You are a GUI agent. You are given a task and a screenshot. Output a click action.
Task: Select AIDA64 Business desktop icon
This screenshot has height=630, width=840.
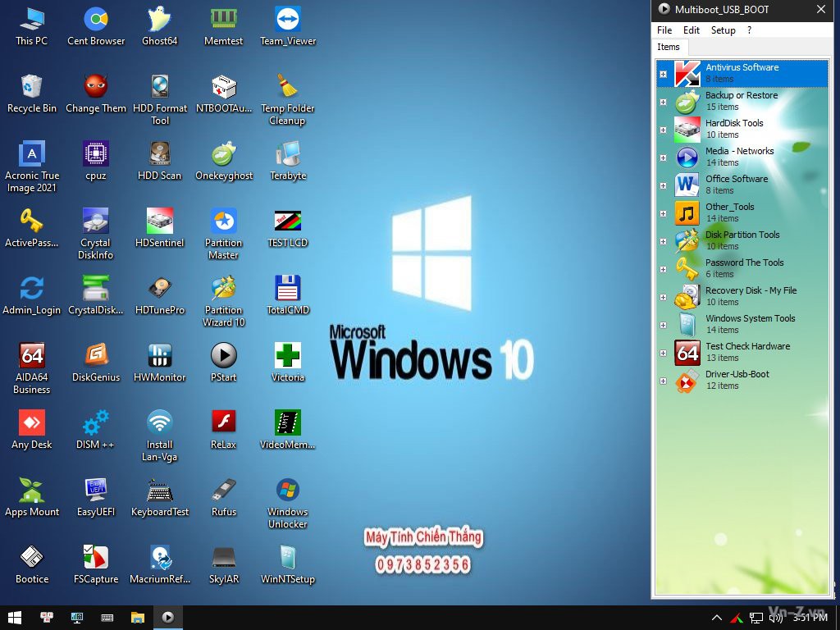[32, 368]
